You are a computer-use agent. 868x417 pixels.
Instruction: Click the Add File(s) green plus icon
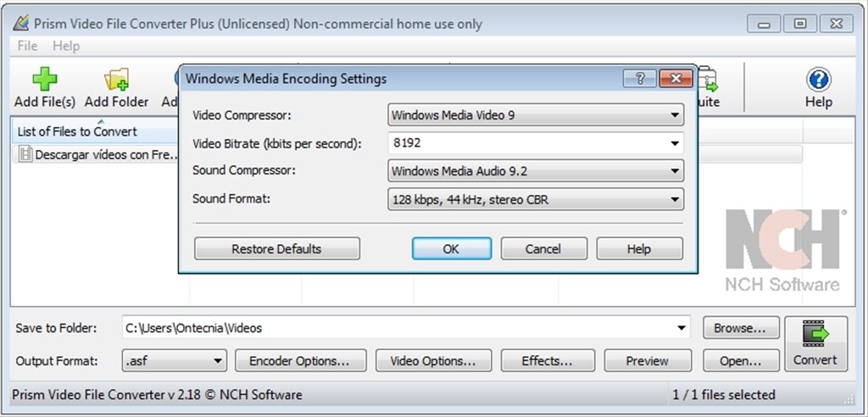point(44,80)
